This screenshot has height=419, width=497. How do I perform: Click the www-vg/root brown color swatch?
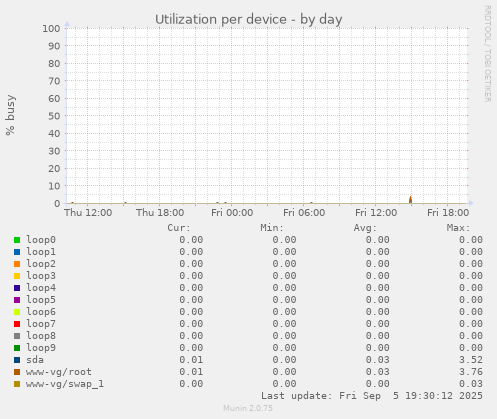tap(17, 372)
